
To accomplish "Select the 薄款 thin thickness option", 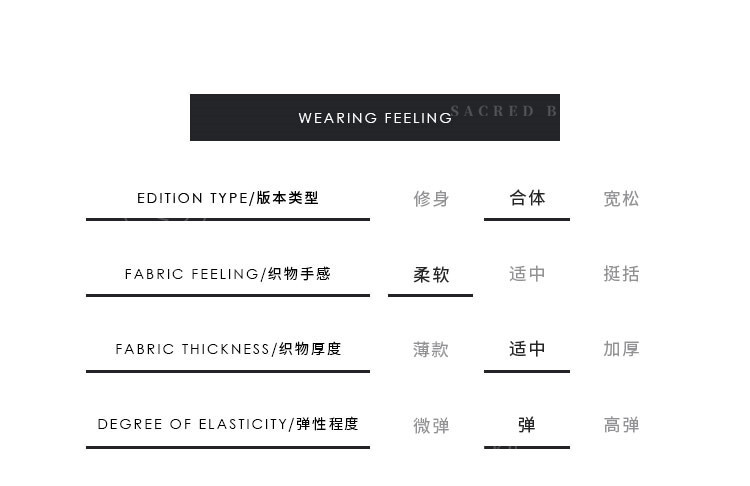I will [431, 350].
